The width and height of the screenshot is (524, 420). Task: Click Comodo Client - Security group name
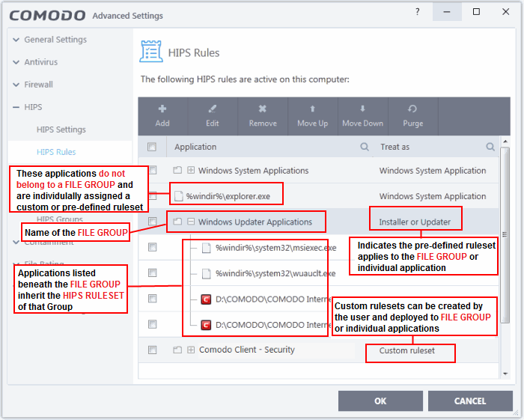247,350
